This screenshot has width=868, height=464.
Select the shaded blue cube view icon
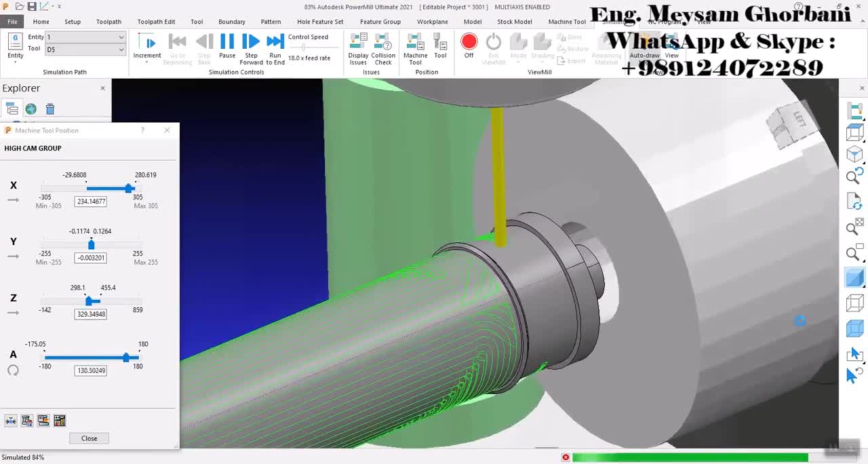tap(854, 277)
